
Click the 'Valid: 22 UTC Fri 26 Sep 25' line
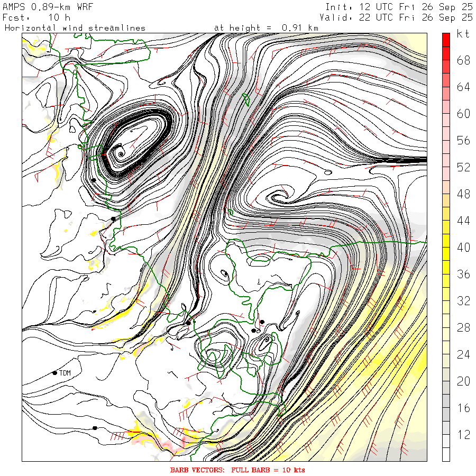tap(396, 17)
